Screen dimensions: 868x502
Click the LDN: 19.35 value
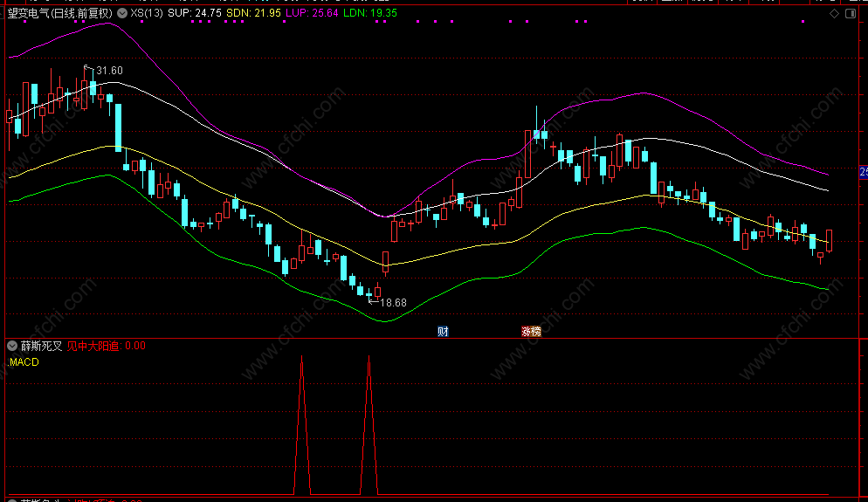pos(370,13)
